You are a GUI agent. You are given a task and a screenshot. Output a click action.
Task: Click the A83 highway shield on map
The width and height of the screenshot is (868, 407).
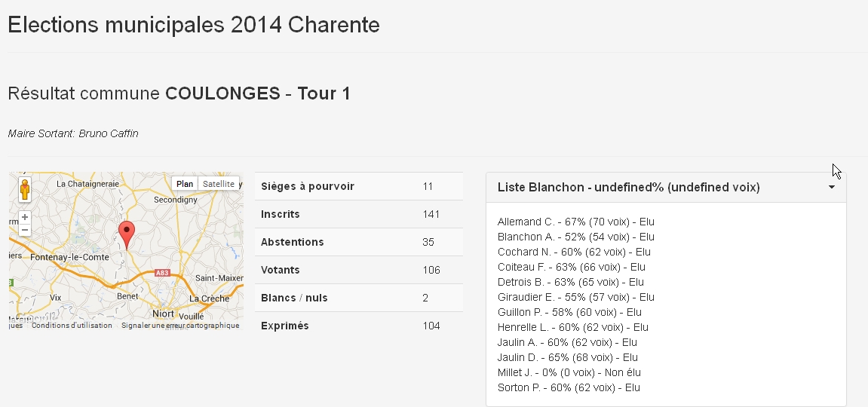pos(161,272)
